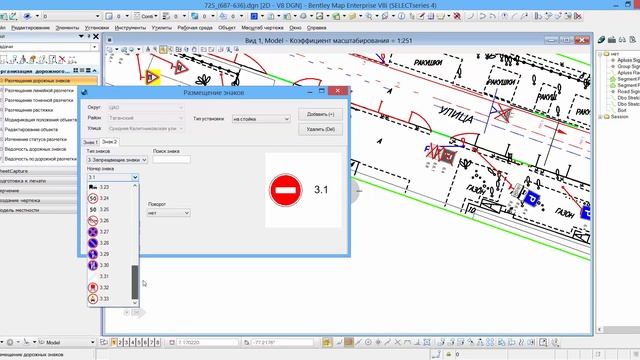Open the SheetCapture task group
This screenshot has height=360, width=640.
[x=39, y=171]
